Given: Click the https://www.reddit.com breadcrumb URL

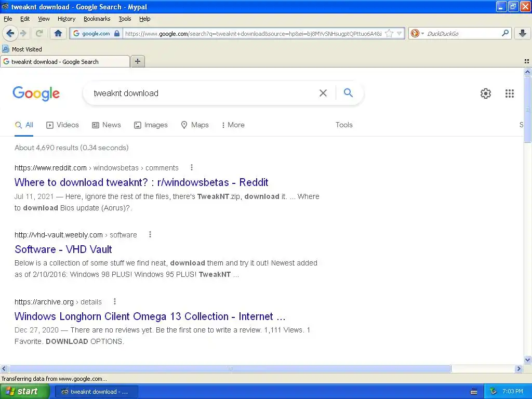Looking at the screenshot, I should pyautogui.click(x=50, y=168).
